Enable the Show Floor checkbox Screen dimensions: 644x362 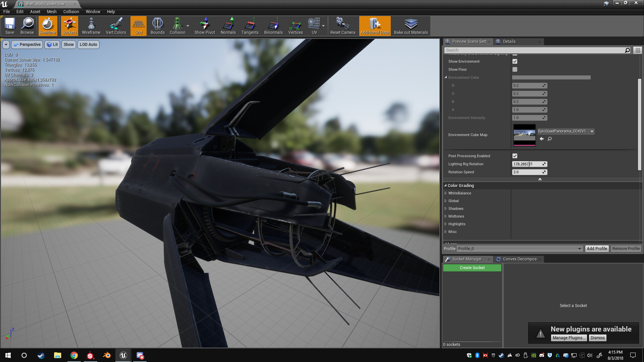(x=515, y=69)
